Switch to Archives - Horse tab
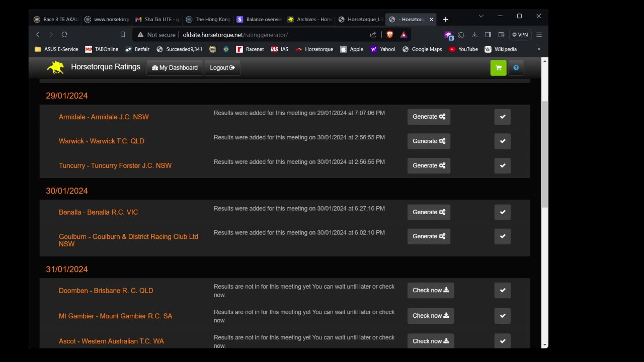This screenshot has height=362, width=644. 310,20
